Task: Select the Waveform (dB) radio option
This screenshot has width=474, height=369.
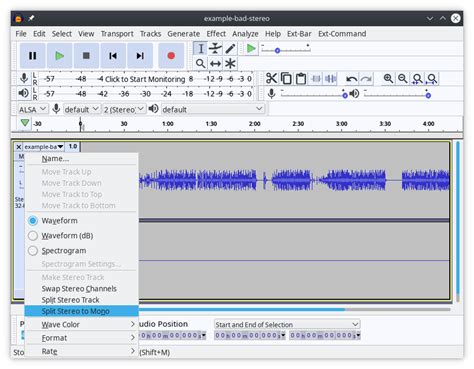Action: pyautogui.click(x=33, y=236)
